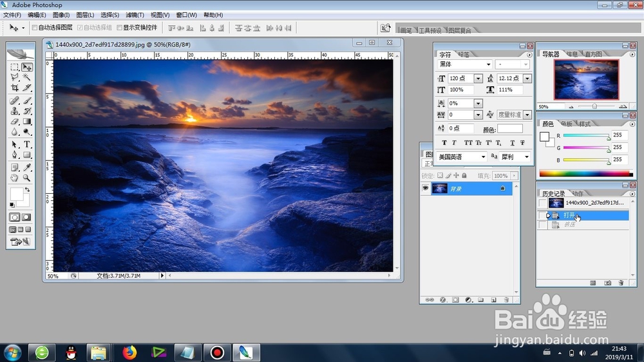Screen dimensions: 644x362
Task: Switch to the 直方图 tab
Action: 593,54
